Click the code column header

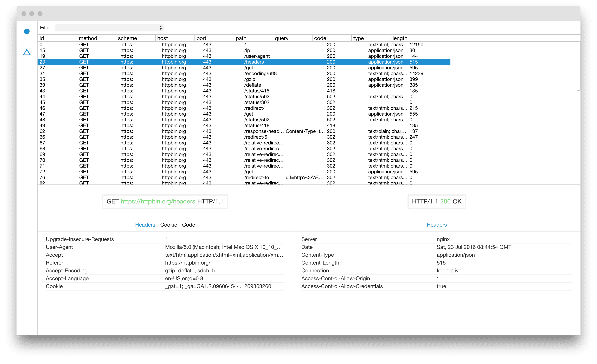(x=332, y=38)
